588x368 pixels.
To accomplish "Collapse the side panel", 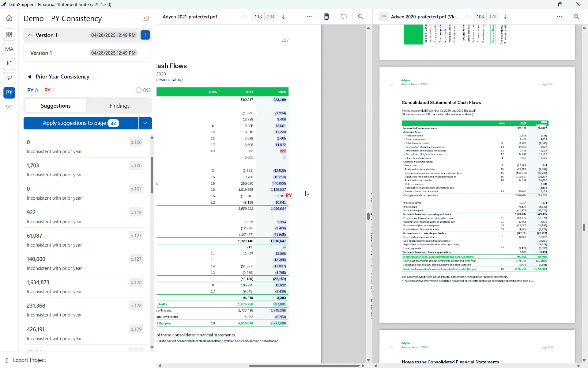I will coord(146,18).
